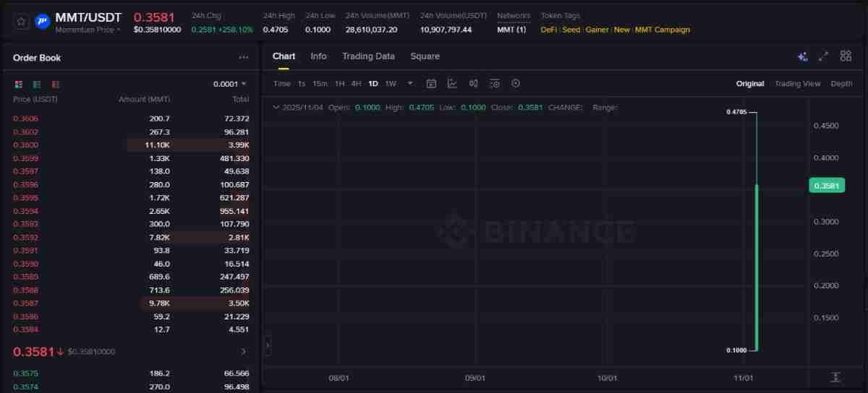This screenshot has width=868, height=393.
Task: Click the 0.3587 ask price row
Action: [x=131, y=303]
